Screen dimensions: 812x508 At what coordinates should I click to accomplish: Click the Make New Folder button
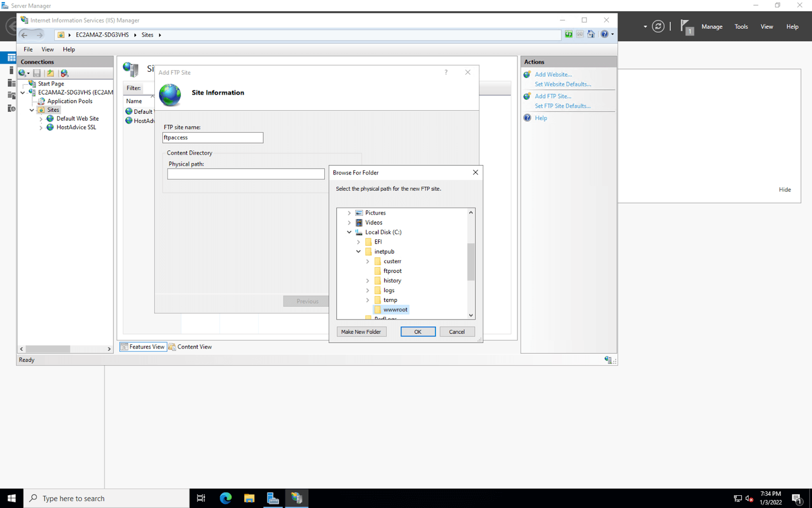tap(361, 332)
